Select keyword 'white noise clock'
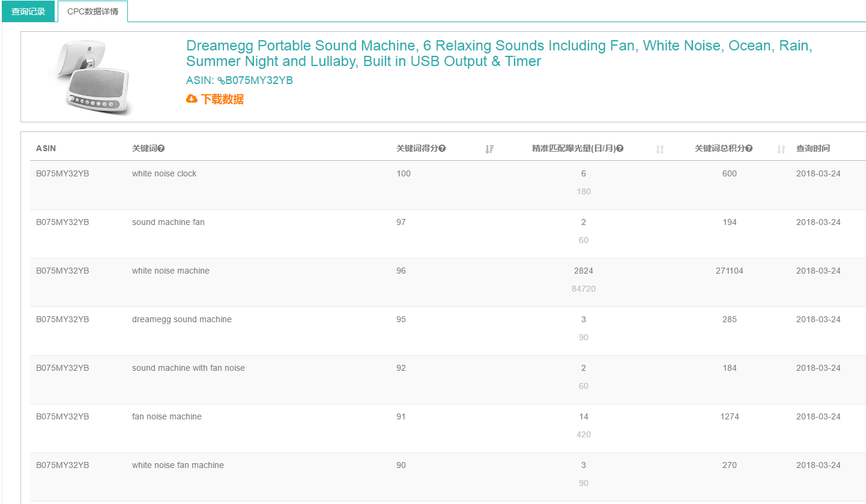Image resolution: width=866 pixels, height=504 pixels. [x=164, y=173]
